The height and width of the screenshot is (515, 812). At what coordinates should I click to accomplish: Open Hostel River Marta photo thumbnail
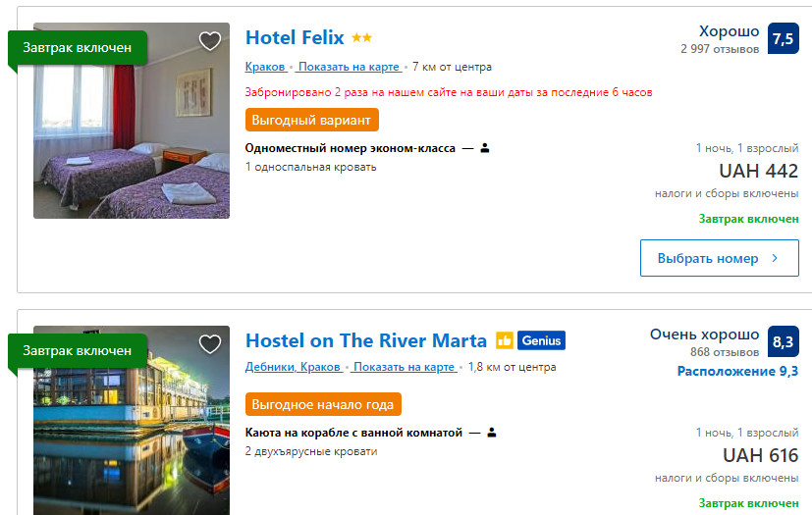pos(132,422)
